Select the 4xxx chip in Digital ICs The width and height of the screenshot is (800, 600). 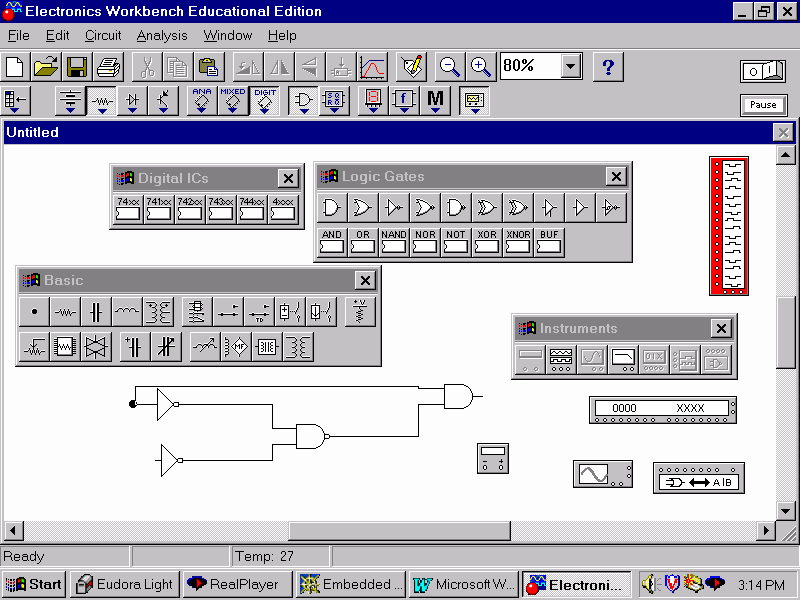click(283, 209)
